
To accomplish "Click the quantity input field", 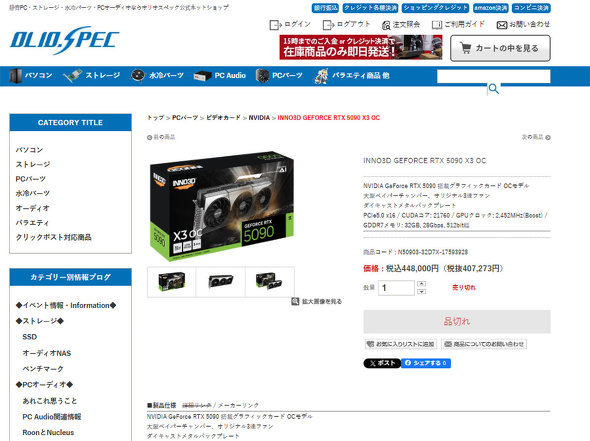I will point(396,288).
